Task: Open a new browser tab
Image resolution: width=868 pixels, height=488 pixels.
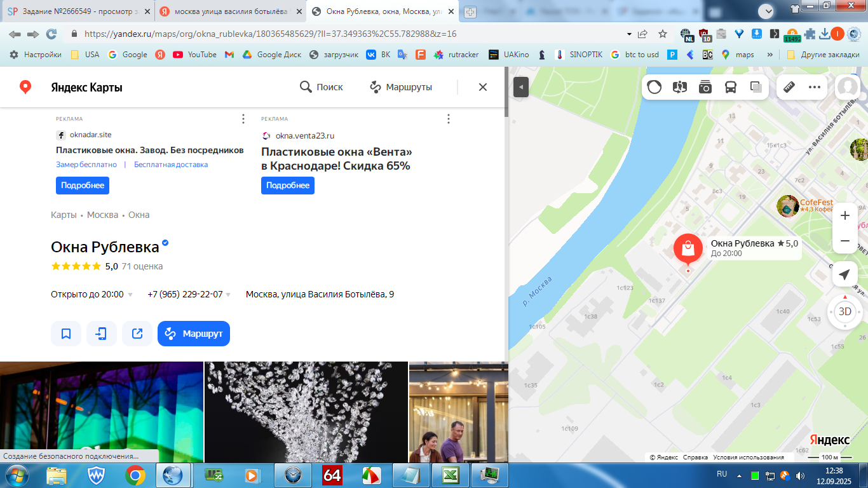Action: [470, 11]
